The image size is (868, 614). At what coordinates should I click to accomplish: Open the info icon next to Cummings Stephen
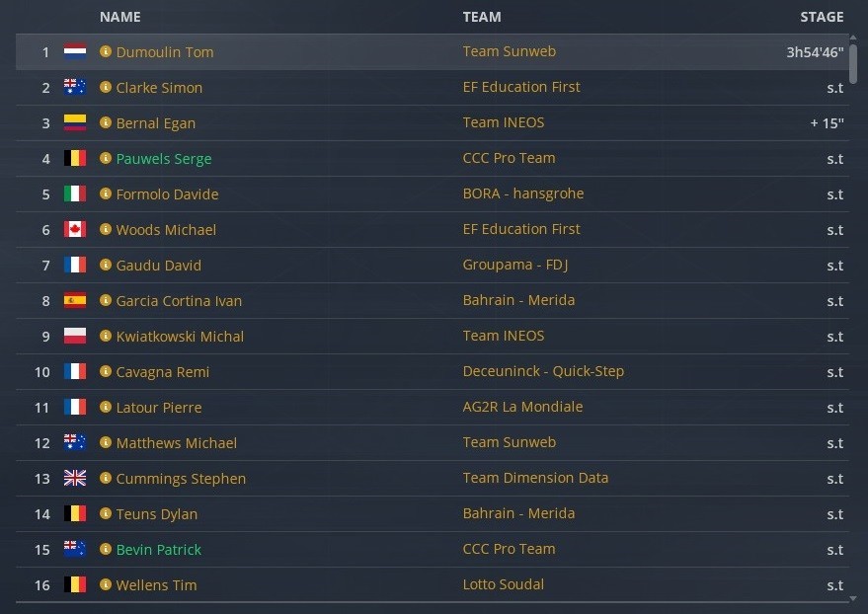point(106,478)
